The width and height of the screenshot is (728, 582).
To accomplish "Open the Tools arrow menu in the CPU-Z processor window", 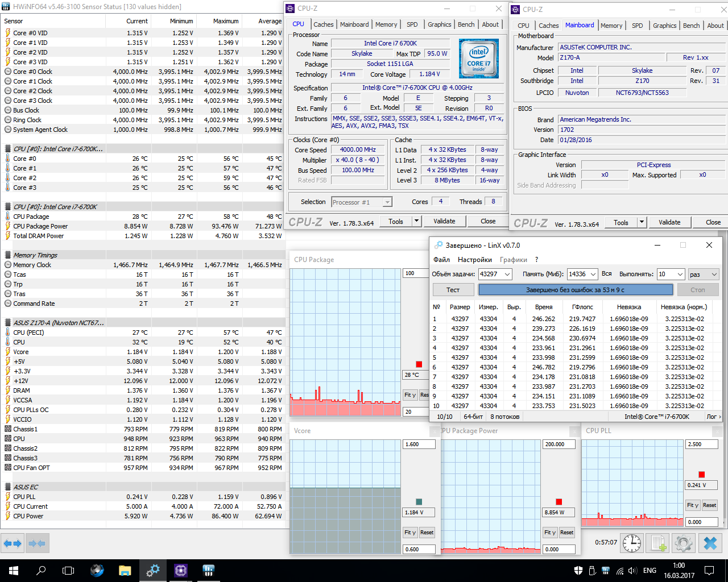I will 416,221.
